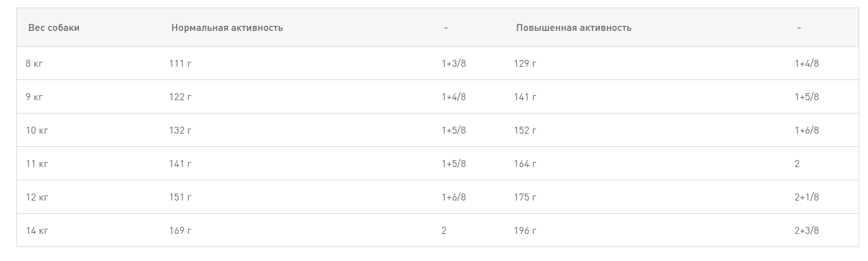868x261 pixels.
Task: Select the "175 г" cell
Action: tap(525, 197)
